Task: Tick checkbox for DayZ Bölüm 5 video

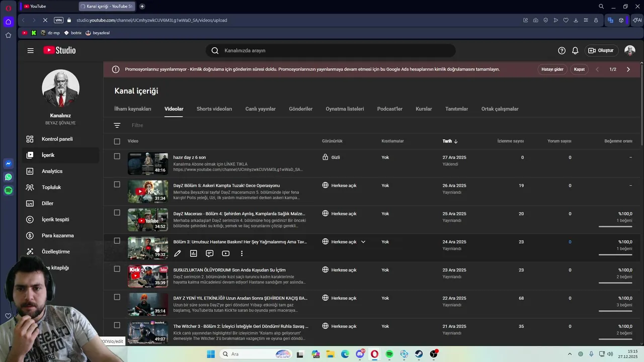Action: pyautogui.click(x=117, y=185)
